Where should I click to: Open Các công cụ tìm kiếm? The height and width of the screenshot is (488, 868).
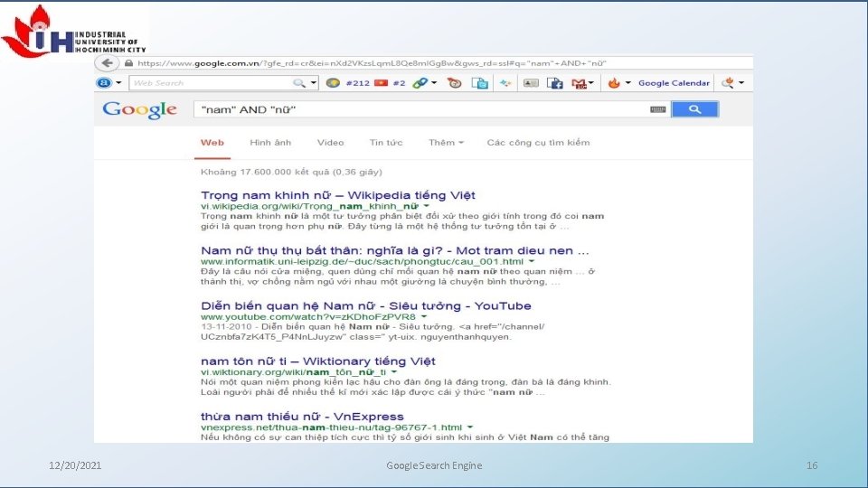(x=538, y=143)
